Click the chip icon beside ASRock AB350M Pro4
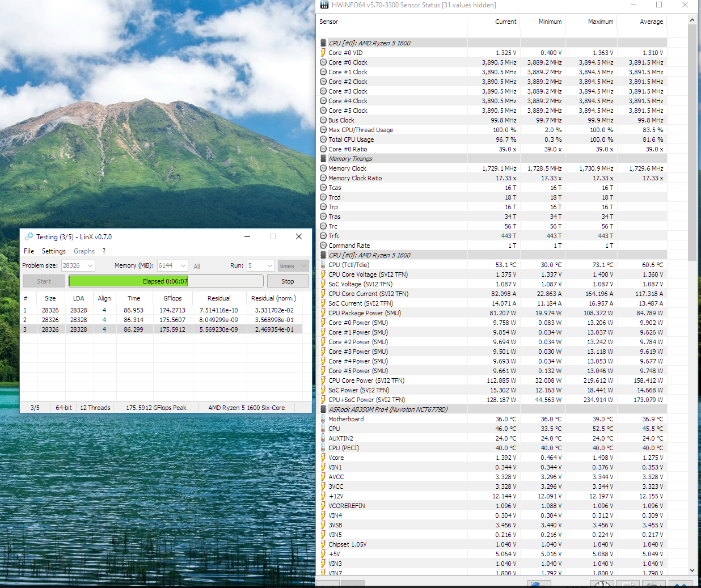 coord(323,409)
